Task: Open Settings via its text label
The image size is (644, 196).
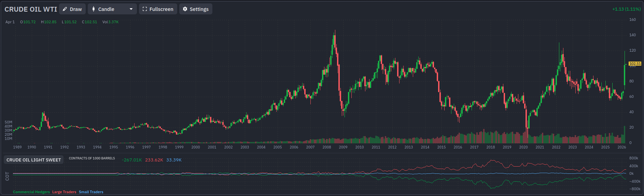Action: click(199, 9)
